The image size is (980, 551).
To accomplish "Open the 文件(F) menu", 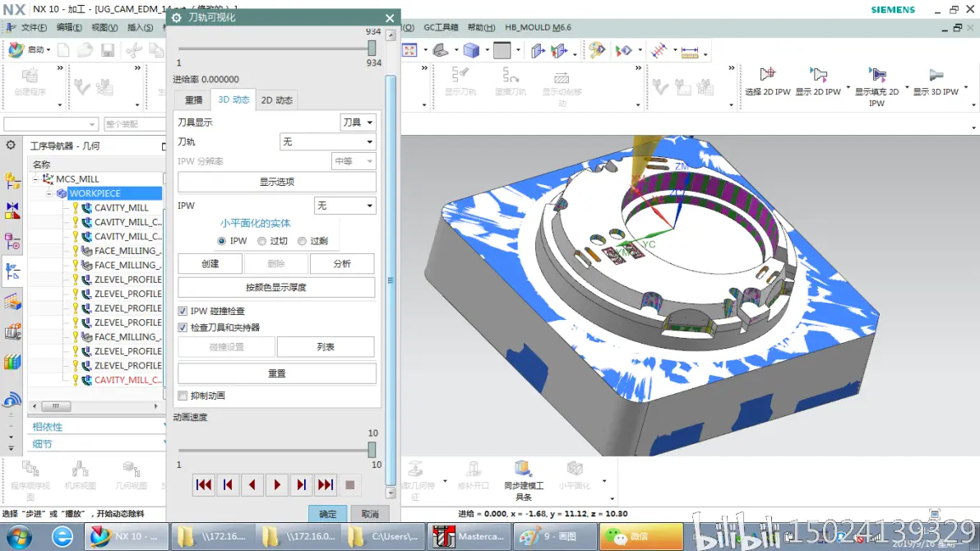I will (34, 27).
